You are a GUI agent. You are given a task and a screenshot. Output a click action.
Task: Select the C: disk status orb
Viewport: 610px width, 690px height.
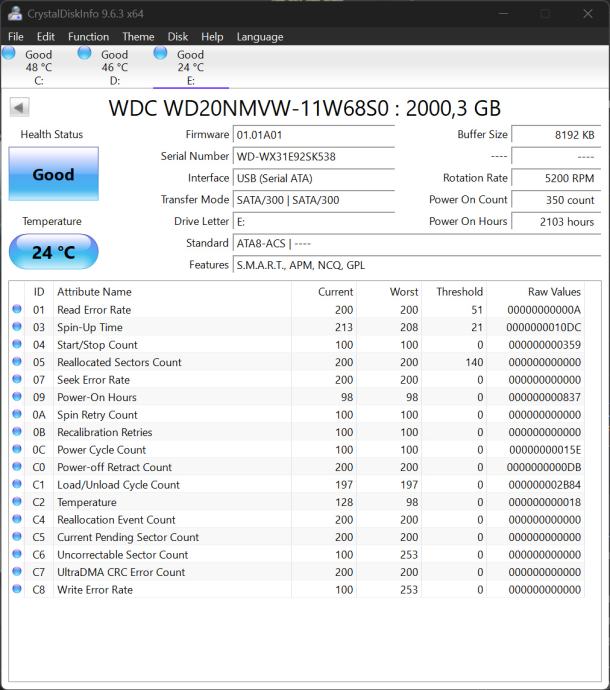9,53
